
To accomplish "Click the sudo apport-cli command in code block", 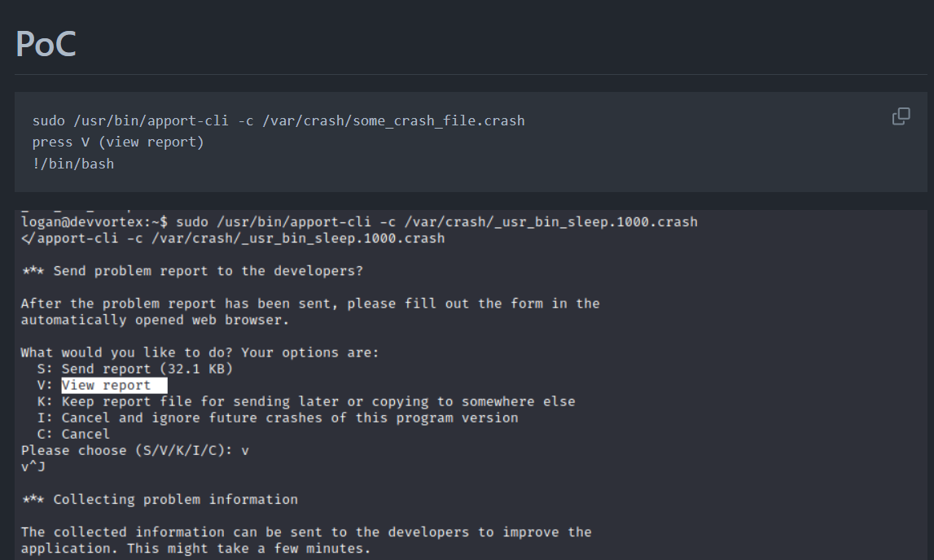I will pyautogui.click(x=278, y=120).
